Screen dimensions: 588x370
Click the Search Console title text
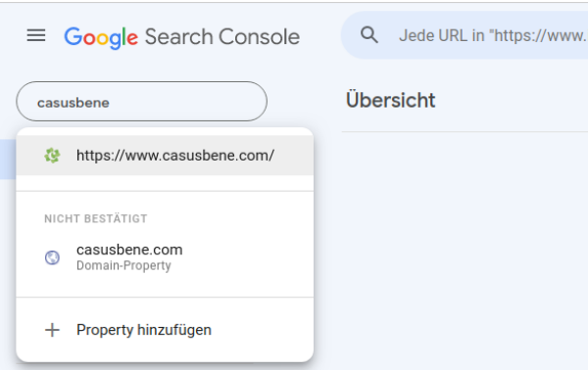[x=222, y=36]
